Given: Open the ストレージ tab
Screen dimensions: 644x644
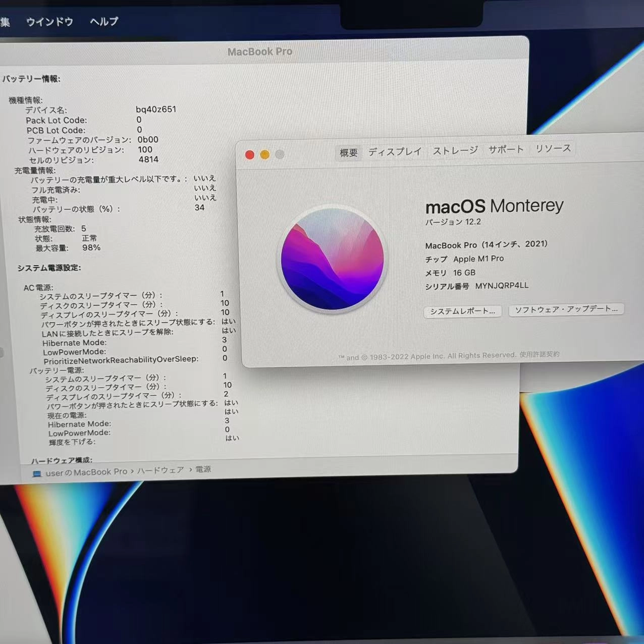Looking at the screenshot, I should 454,149.
